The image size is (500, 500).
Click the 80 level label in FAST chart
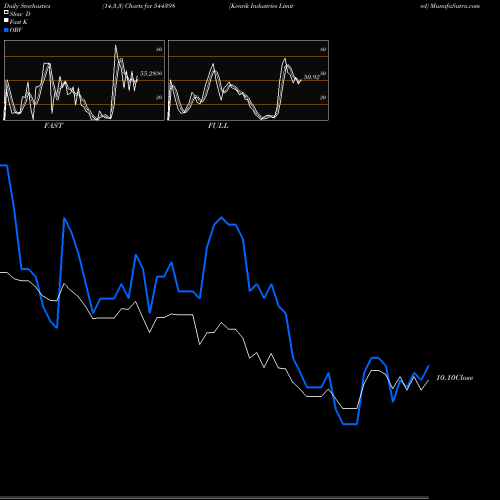click(x=159, y=49)
